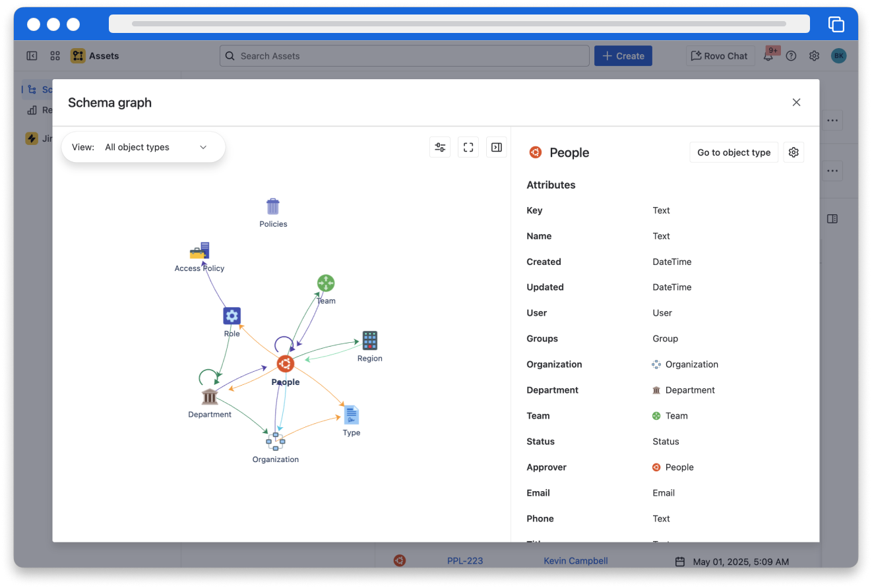
Task: Select the Type document node
Action: click(x=352, y=415)
